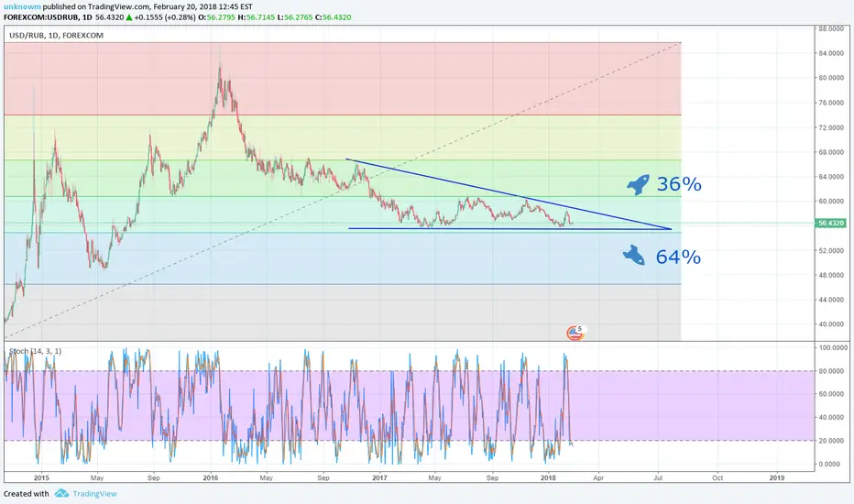
Task: Click the 100.0000 label on the Stoch axis
Action: 832,347
